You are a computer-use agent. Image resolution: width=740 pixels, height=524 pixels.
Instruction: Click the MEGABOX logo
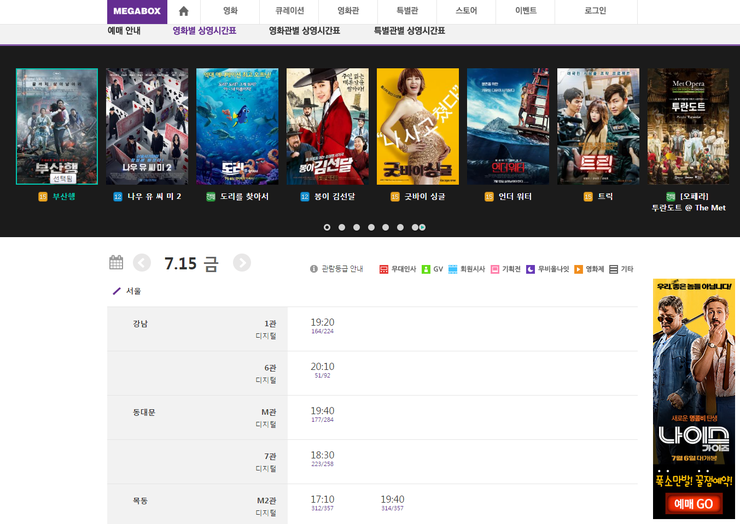[137, 11]
